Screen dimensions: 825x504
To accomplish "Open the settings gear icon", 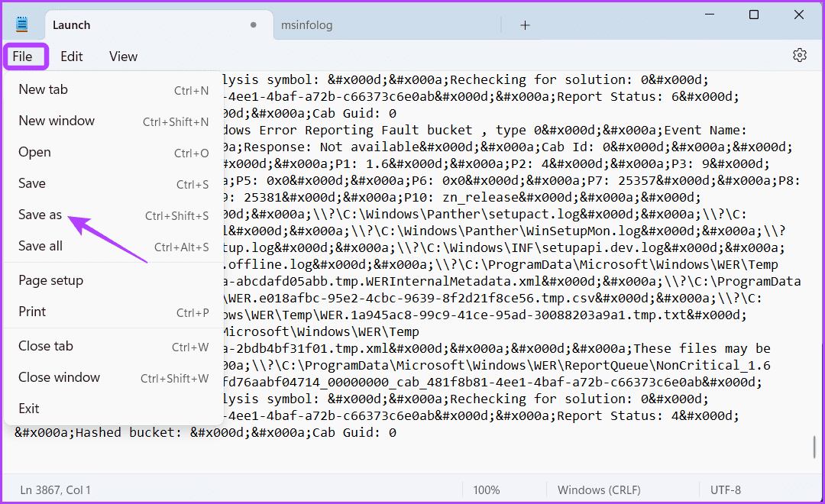I will tap(799, 55).
